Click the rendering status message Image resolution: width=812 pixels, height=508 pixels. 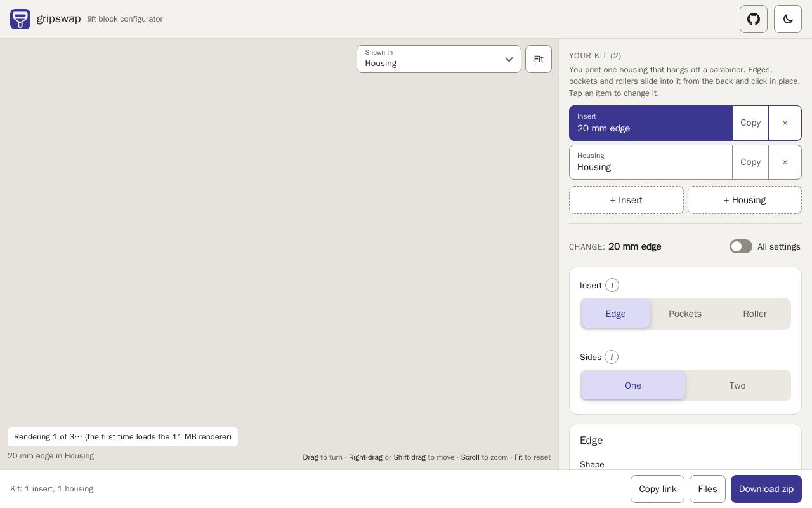pos(122,437)
